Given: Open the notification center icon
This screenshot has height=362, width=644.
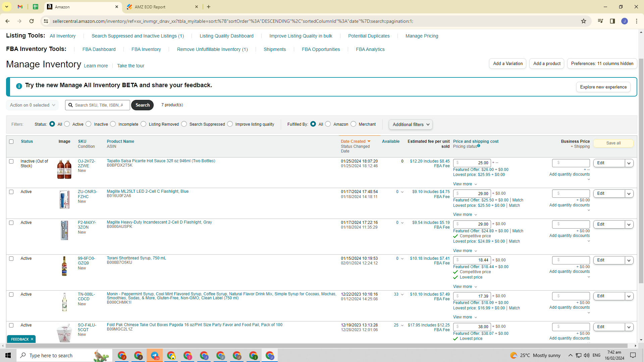Looking at the screenshot, I should (x=633, y=355).
